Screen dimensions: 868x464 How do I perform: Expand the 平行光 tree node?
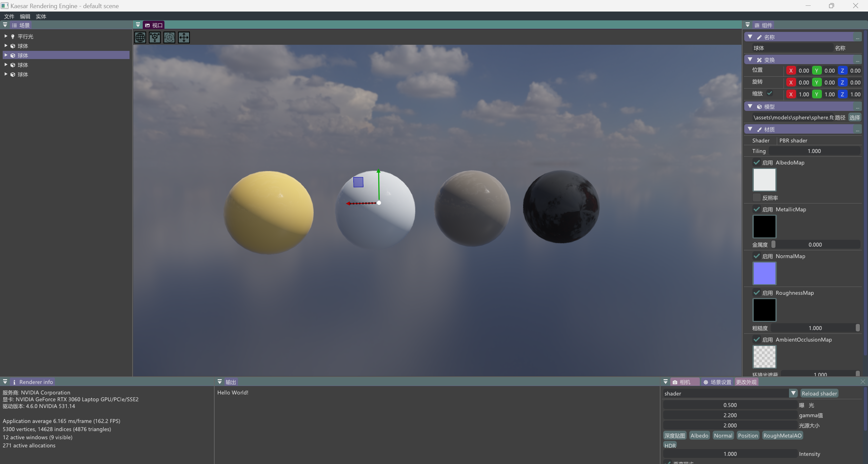point(6,36)
